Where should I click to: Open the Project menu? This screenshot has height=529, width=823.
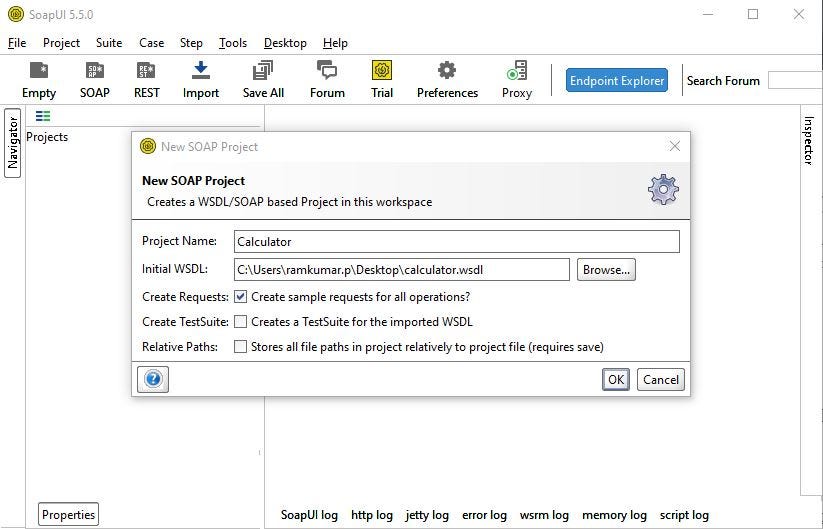61,43
